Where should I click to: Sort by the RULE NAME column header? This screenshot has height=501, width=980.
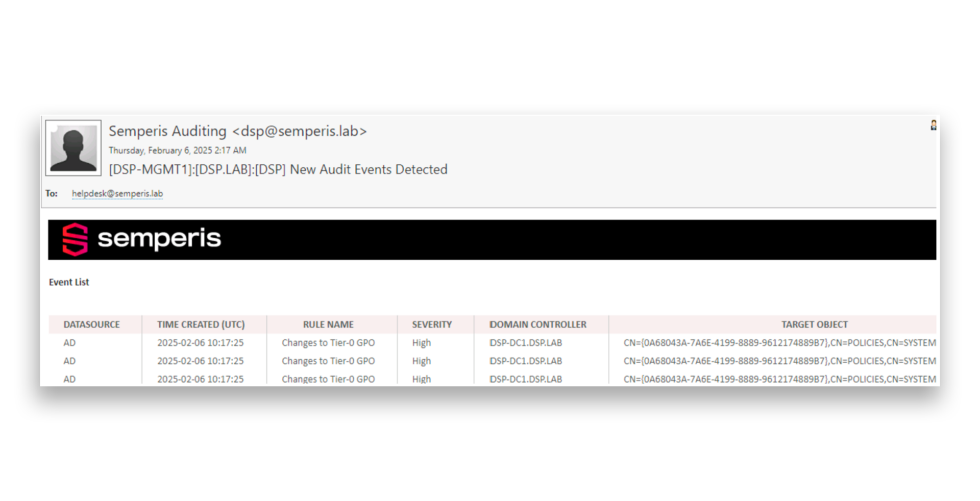tap(328, 324)
